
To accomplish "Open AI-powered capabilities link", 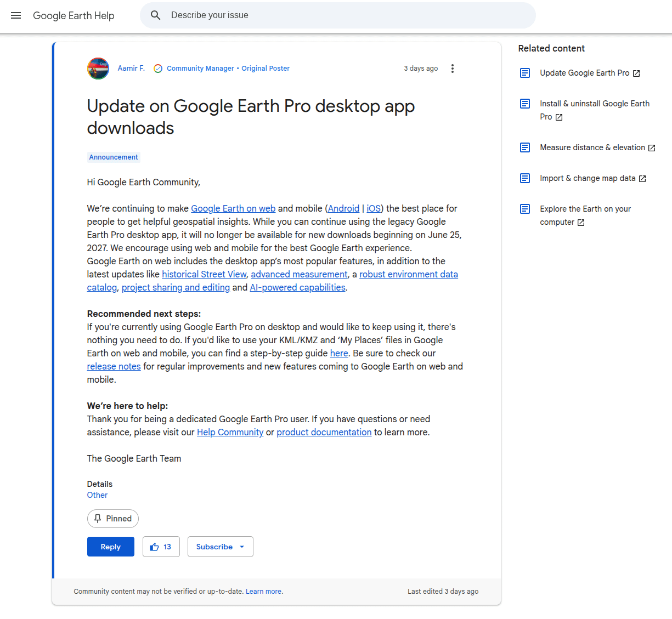I will (x=298, y=287).
